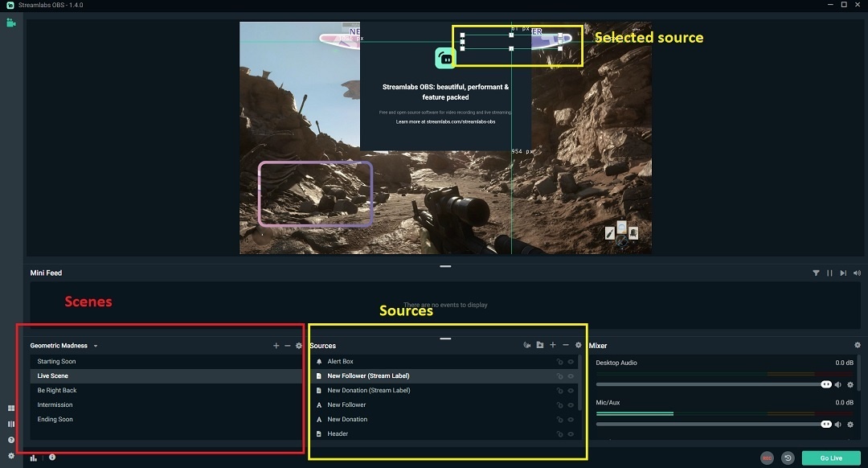
Task: Select the Live Scene scene
Action: click(x=166, y=376)
